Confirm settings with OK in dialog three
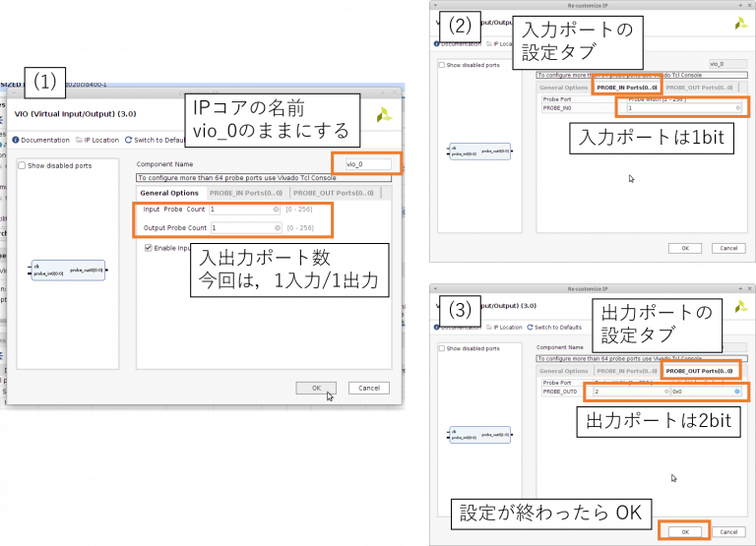756x546 pixels. click(684, 531)
